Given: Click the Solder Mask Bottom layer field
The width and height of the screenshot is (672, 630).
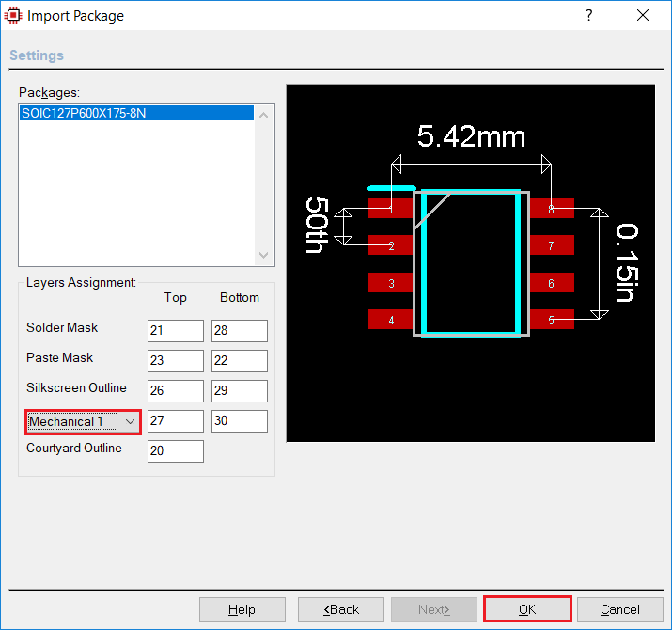Looking at the screenshot, I should click(240, 331).
